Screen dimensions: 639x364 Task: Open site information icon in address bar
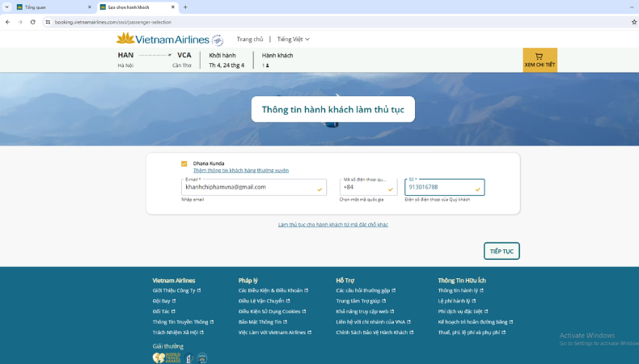click(x=48, y=22)
